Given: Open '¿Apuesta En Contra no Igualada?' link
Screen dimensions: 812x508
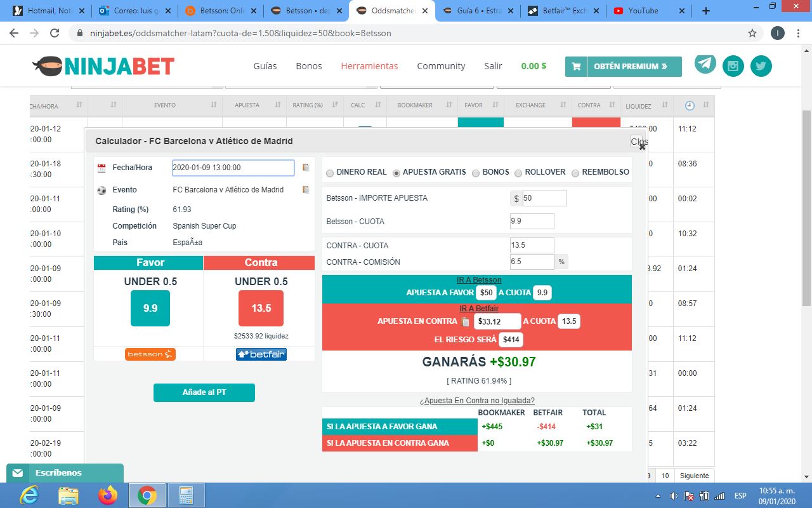Looking at the screenshot, I should (477, 401).
